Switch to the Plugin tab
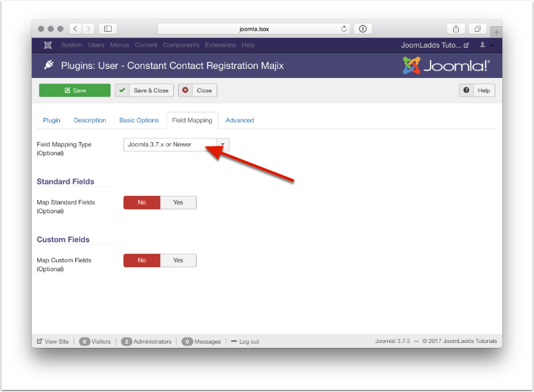 point(52,120)
